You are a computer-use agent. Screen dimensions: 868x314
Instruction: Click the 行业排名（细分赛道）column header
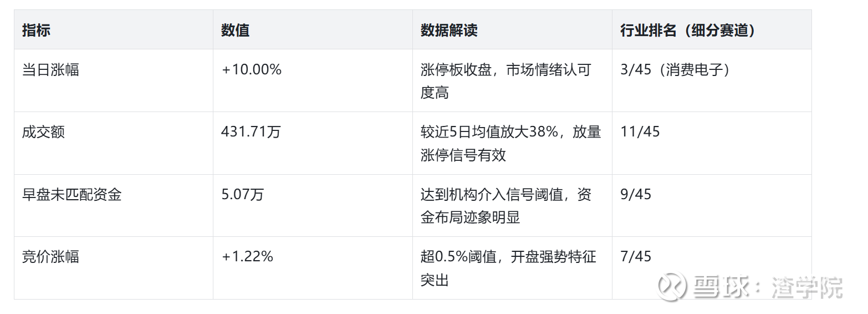tap(688, 30)
